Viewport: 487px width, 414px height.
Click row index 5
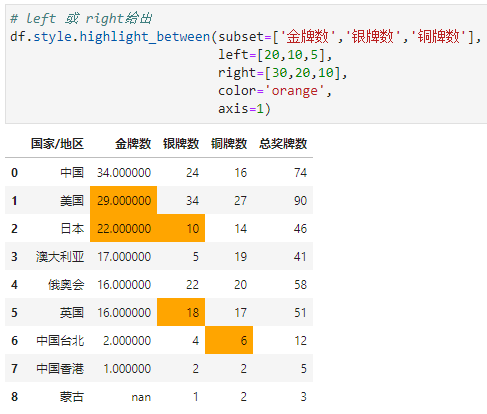tap(14, 313)
